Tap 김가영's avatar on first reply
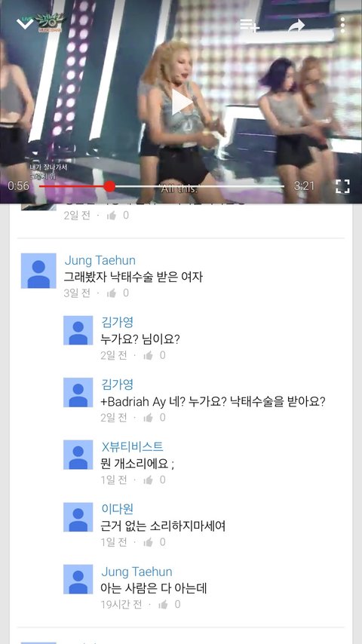The image size is (362, 644). (x=78, y=330)
